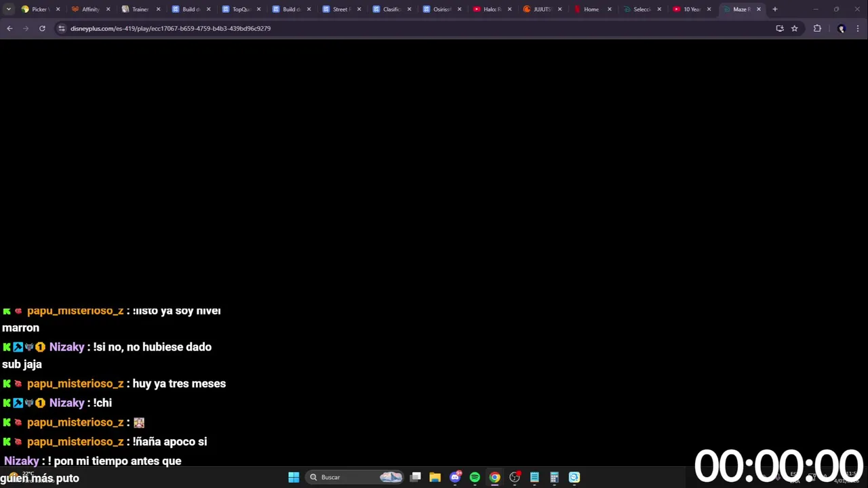Open a new browser tab
The width and height of the screenshot is (868, 488).
point(774,9)
